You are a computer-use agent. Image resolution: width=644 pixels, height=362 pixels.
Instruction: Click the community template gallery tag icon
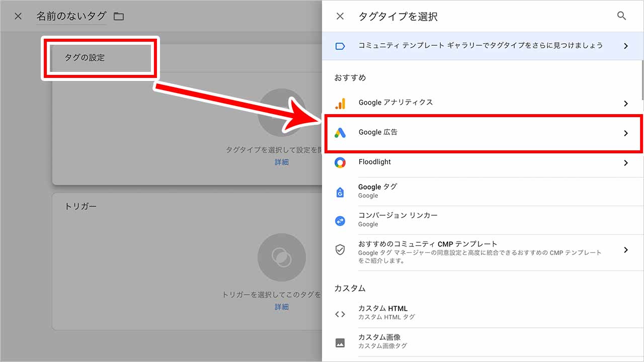point(340,46)
